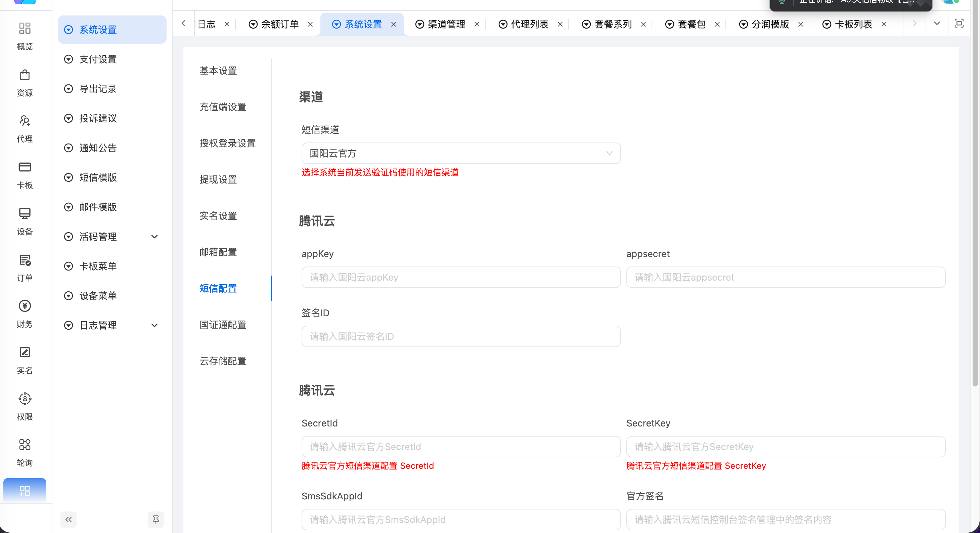Focus the 官方签名 input field
The width and height of the screenshot is (980, 533).
(x=786, y=520)
